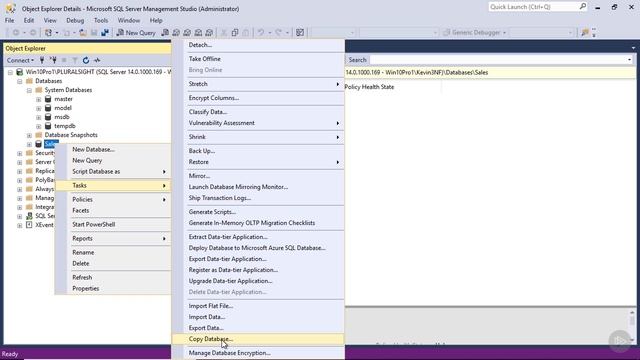This screenshot has width=640, height=360.
Task: Expand the Sales database node
Action: tap(29, 144)
